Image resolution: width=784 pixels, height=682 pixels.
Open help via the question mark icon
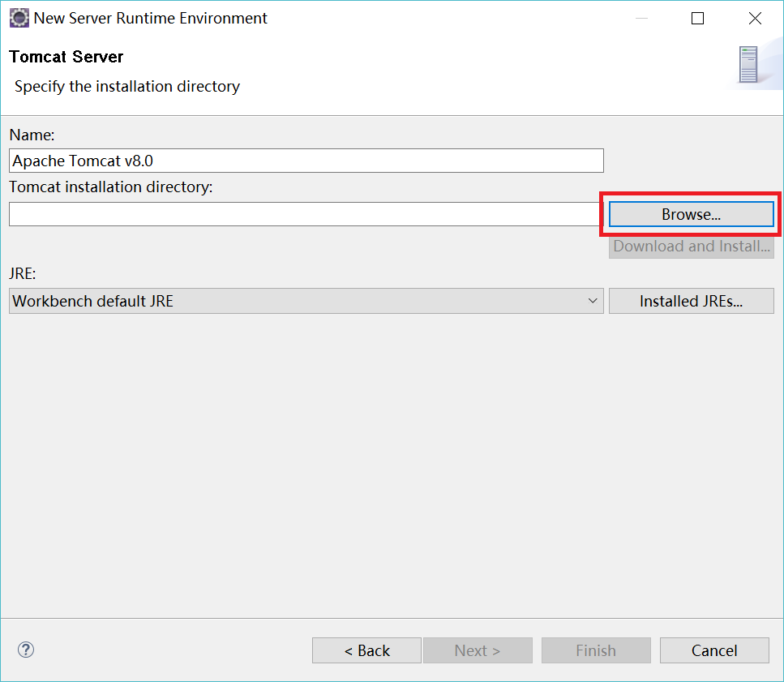coord(26,650)
